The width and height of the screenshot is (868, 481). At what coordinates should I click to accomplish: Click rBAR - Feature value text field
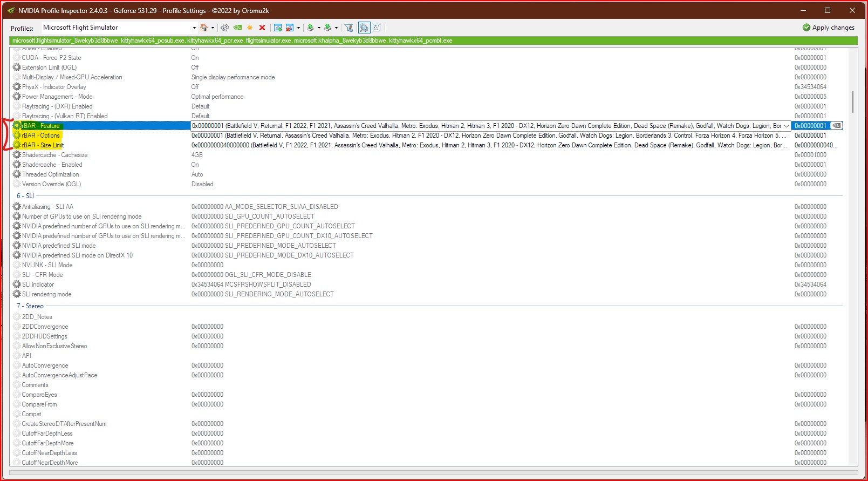[x=487, y=126]
